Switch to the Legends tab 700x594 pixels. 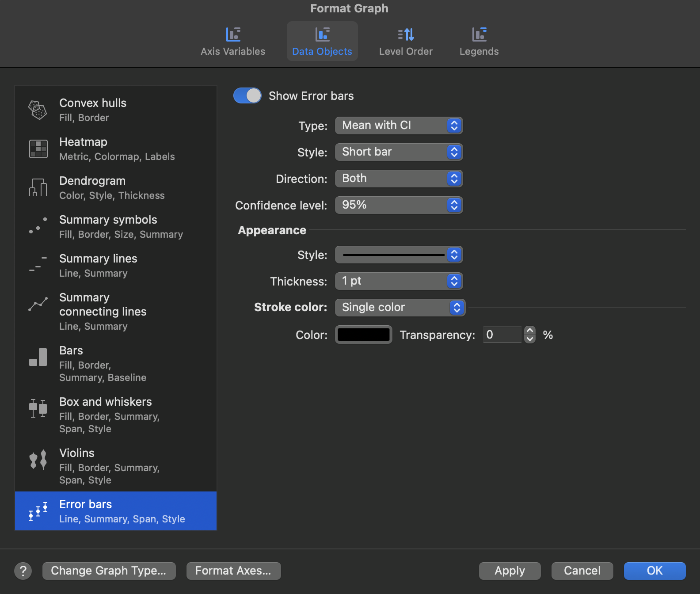click(479, 41)
